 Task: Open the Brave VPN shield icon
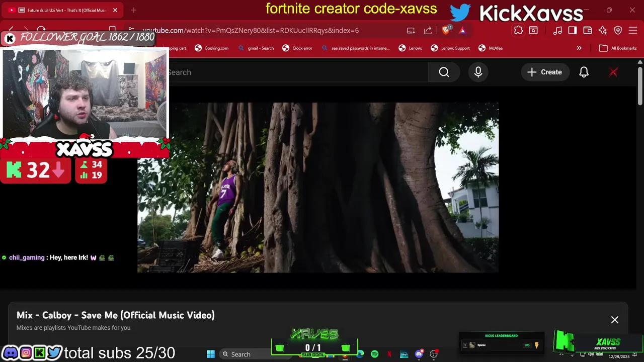(x=618, y=30)
